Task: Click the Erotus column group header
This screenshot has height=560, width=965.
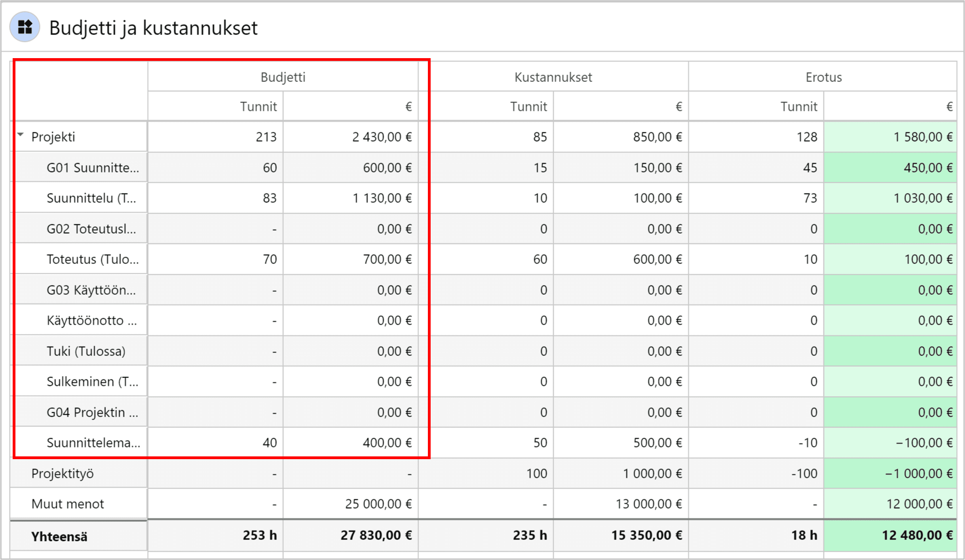Action: tap(823, 77)
